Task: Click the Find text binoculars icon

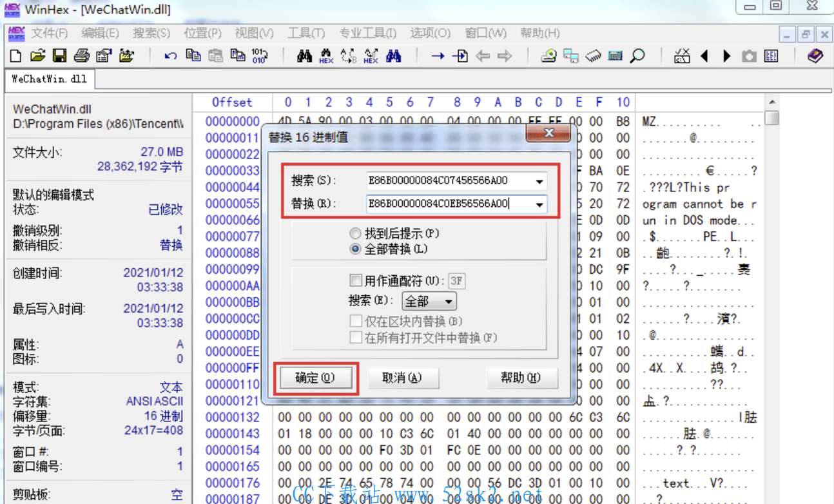Action: (x=304, y=56)
